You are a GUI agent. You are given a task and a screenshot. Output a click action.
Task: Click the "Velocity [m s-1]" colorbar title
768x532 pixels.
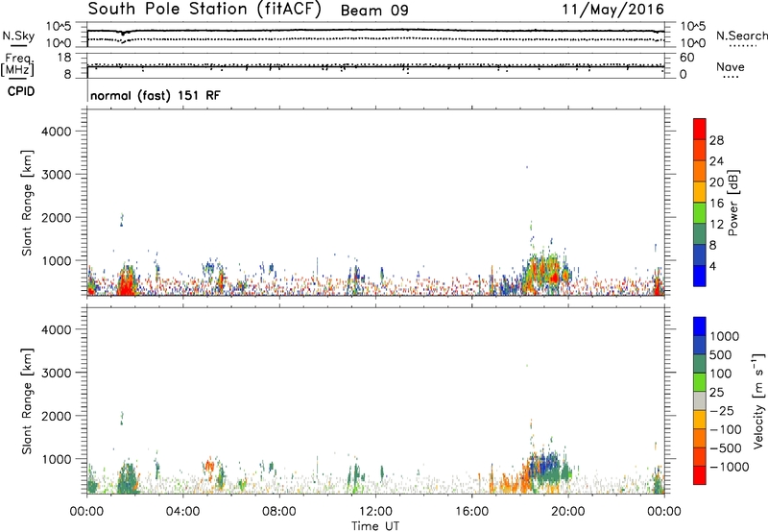click(758, 400)
